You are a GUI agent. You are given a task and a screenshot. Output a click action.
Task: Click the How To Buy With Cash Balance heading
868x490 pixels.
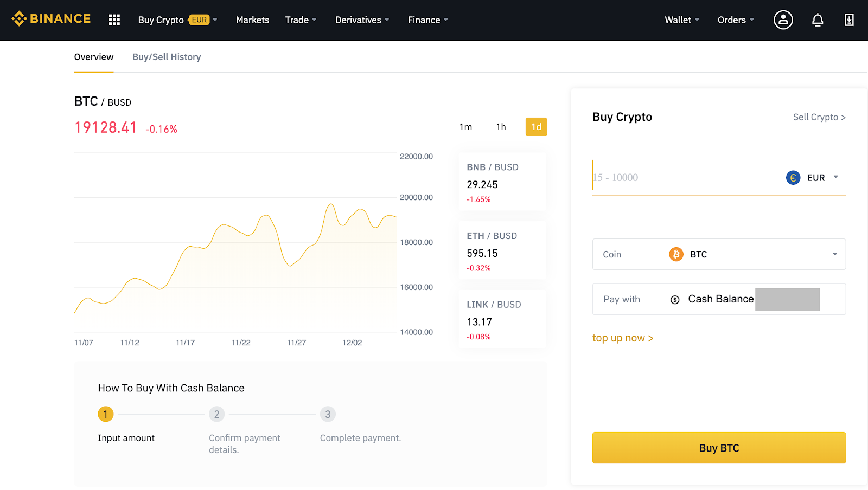pos(171,388)
